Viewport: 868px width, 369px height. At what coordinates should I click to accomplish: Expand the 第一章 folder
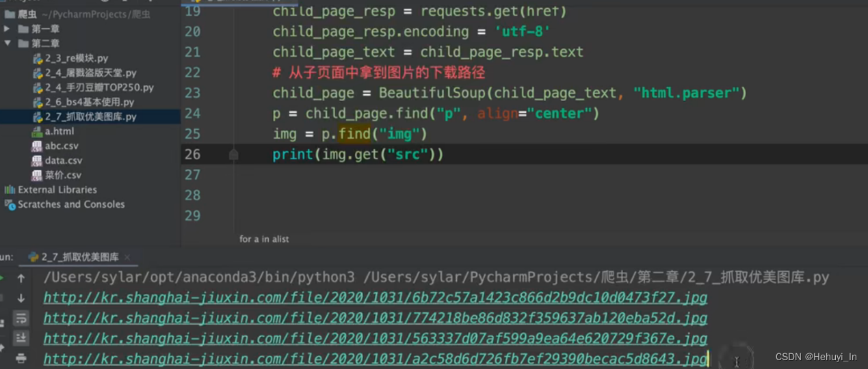point(7,29)
